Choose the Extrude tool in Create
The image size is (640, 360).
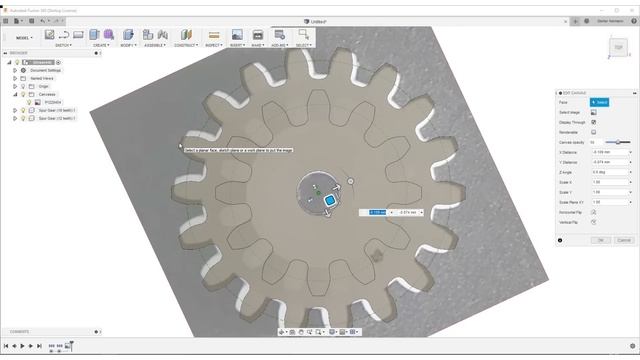[x=94, y=35]
